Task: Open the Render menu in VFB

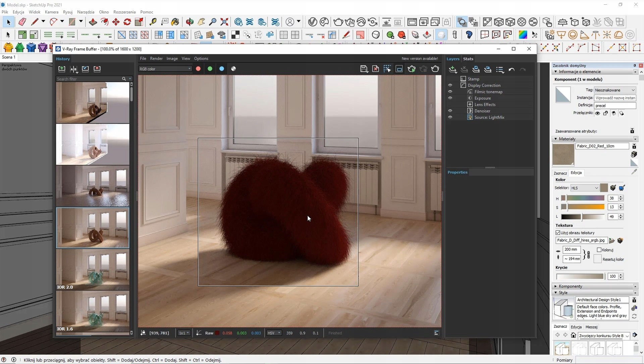Action: click(x=156, y=58)
